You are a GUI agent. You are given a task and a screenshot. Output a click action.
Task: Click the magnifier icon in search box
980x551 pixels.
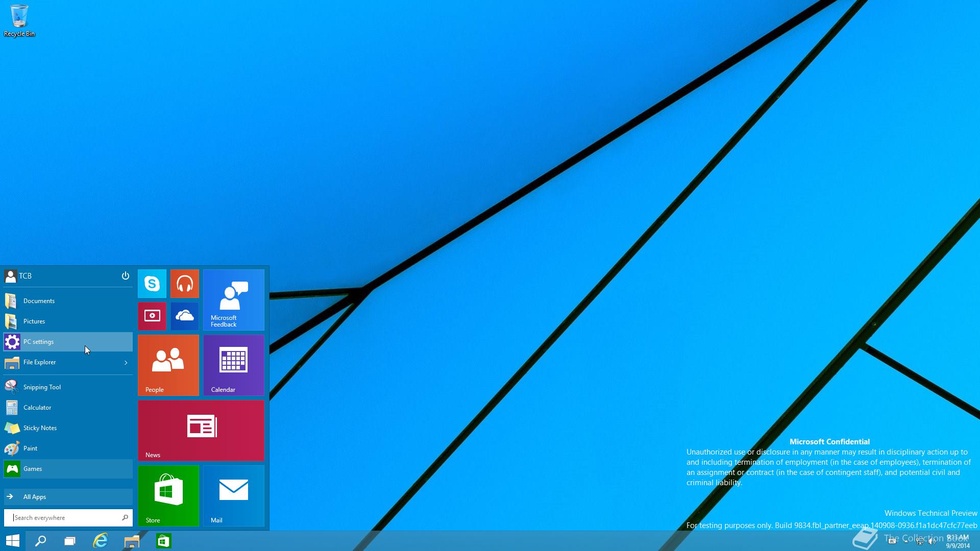[x=125, y=518]
